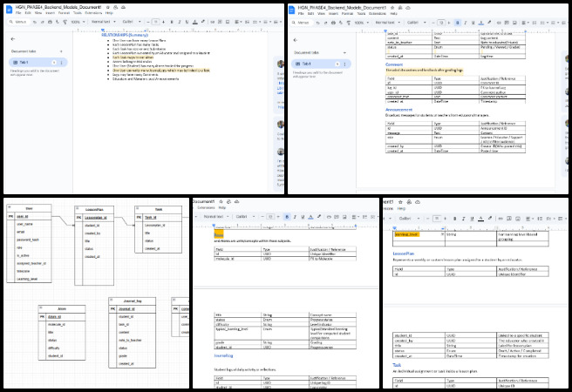Open learning_level cell dropdown arrow
The image size is (572, 392).
pyautogui.click(x=442, y=234)
